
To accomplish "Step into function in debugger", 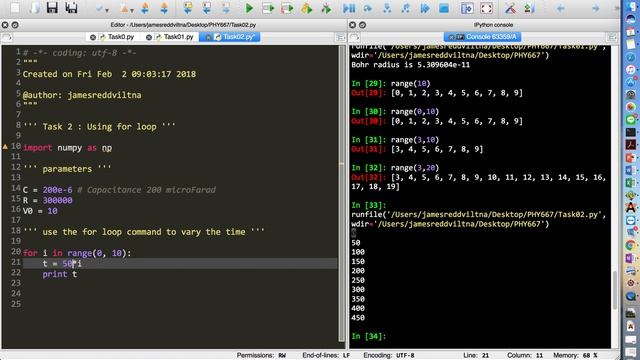I will pyautogui.click(x=387, y=8).
